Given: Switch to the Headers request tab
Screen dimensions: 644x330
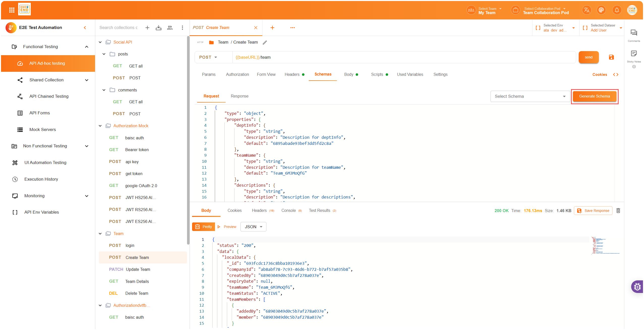Looking at the screenshot, I should [x=292, y=74].
